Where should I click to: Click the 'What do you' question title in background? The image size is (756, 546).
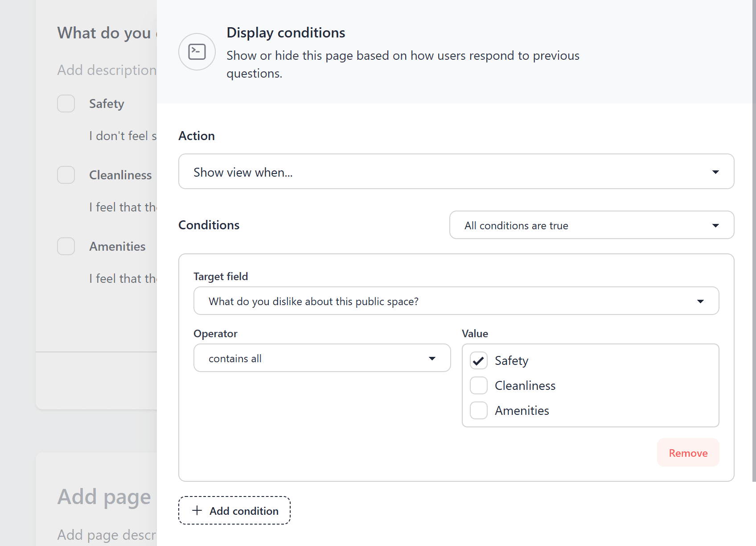coord(107,33)
